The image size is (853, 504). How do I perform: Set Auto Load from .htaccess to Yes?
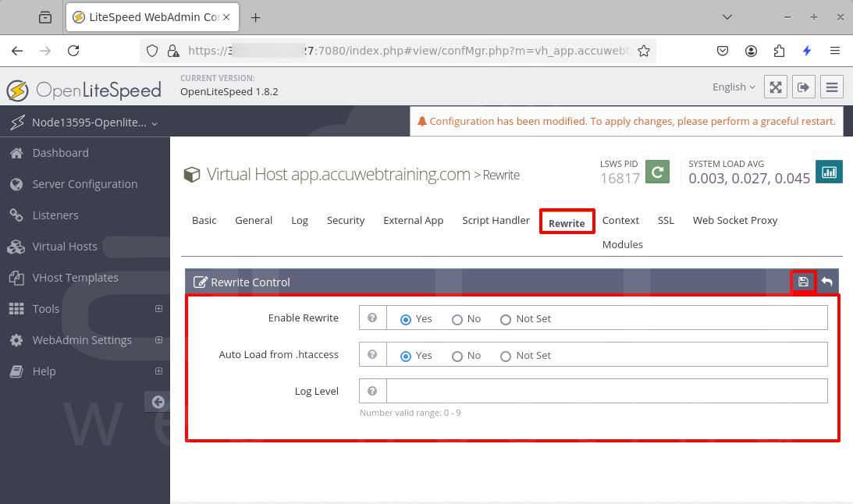[405, 356]
